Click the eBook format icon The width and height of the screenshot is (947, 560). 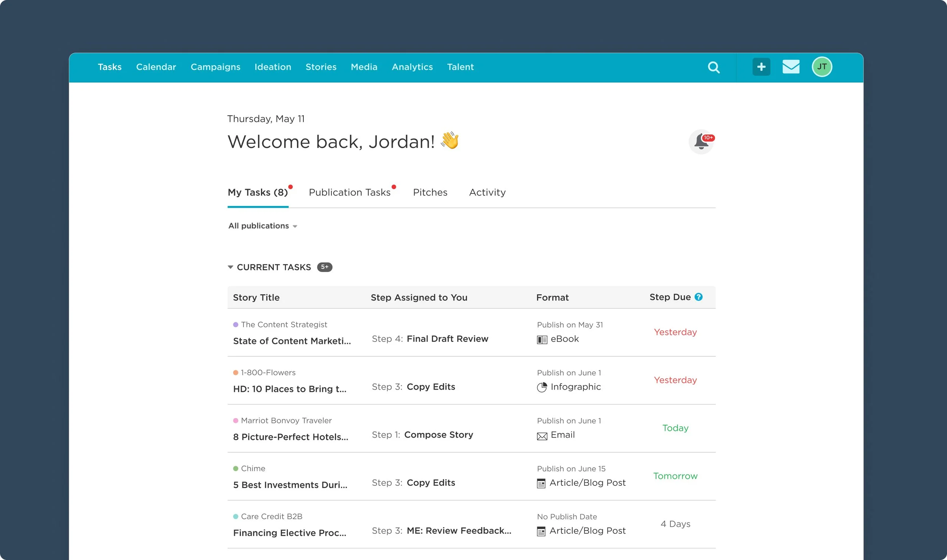point(542,340)
